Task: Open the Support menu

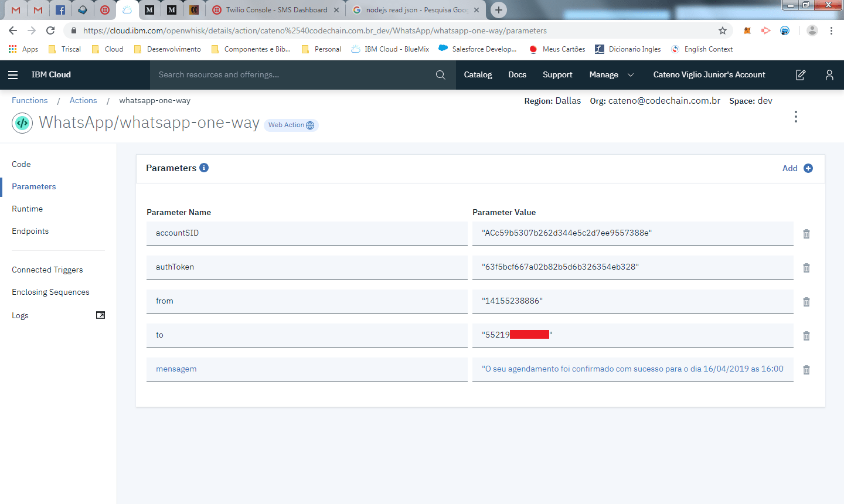Action: click(x=557, y=74)
